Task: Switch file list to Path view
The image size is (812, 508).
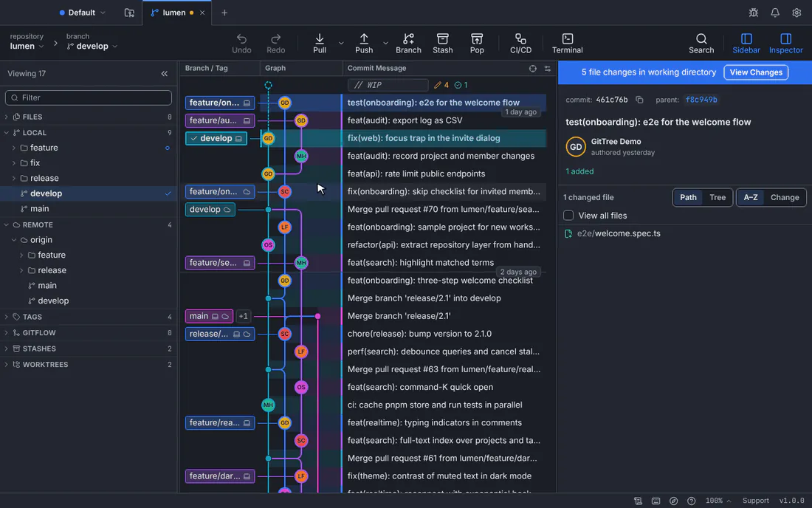Action: (x=688, y=197)
